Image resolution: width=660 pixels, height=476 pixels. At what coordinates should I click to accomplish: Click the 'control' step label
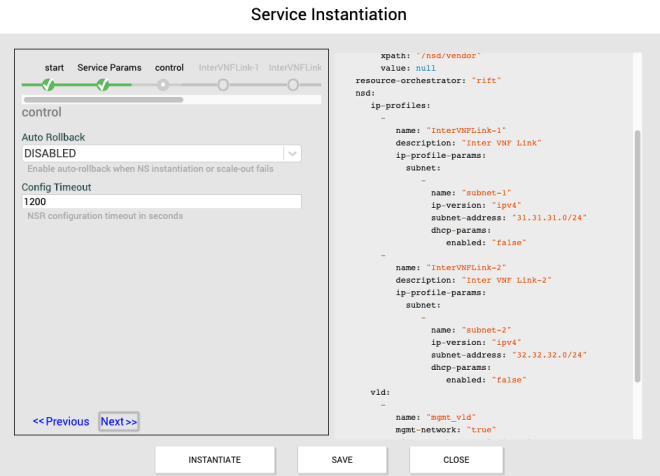click(169, 68)
